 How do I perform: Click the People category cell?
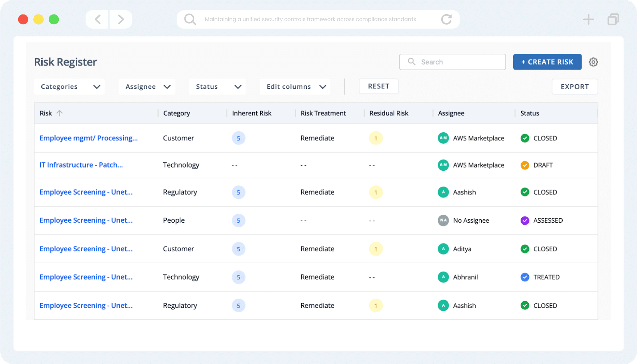[x=174, y=220]
